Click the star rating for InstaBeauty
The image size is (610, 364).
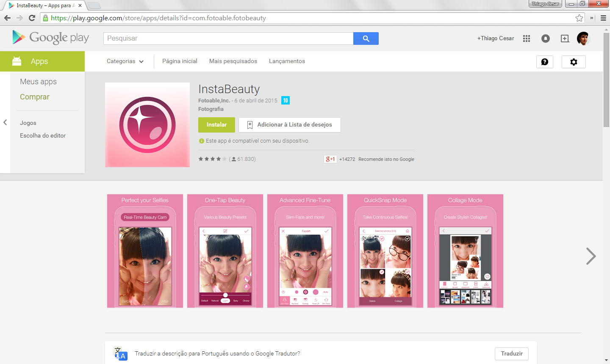213,159
